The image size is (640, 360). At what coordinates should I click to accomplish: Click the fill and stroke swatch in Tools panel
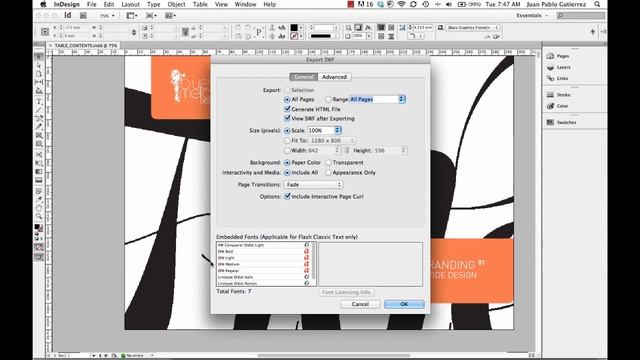pos(38,228)
